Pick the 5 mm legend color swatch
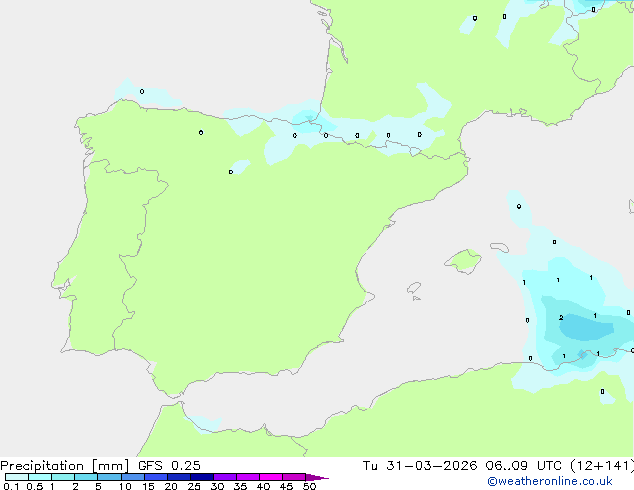Image resolution: width=634 pixels, height=490 pixels. pyautogui.click(x=109, y=477)
